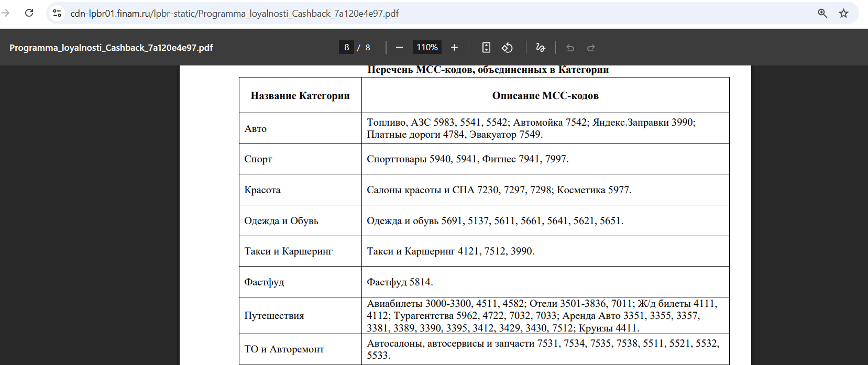868x365 pixels.
Task: Click the Авто category cell
Action: [300, 128]
